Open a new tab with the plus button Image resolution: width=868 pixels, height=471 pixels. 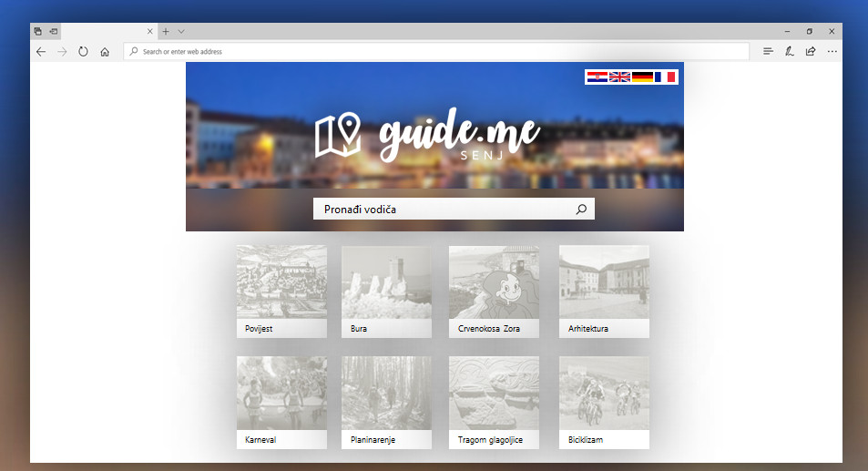tap(166, 31)
